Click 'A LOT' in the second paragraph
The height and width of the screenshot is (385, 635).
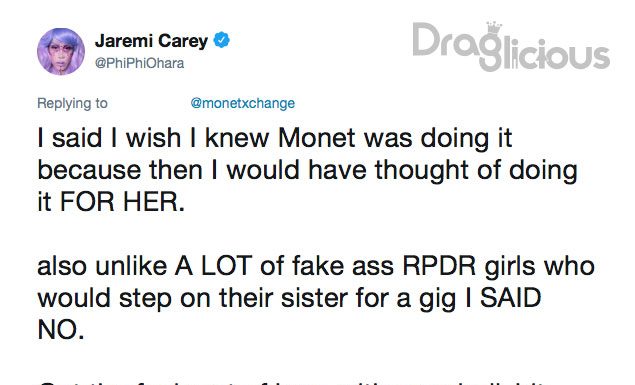click(213, 266)
